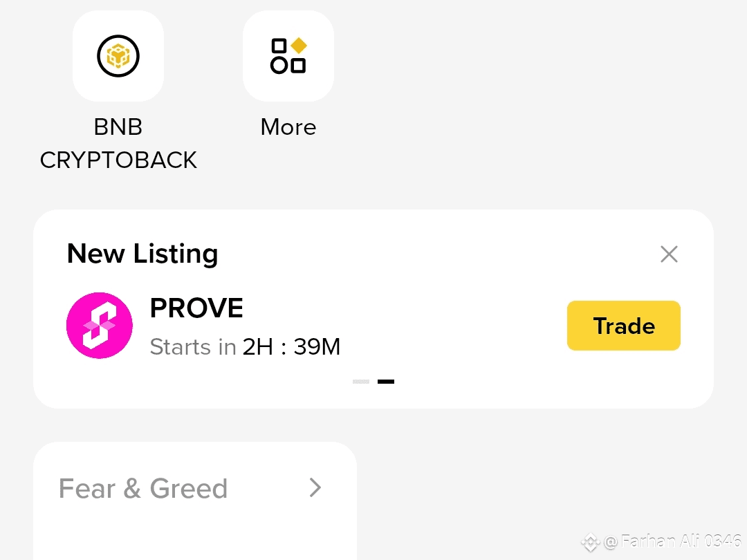
Task: Click the New Listing heading
Action: pos(142,253)
